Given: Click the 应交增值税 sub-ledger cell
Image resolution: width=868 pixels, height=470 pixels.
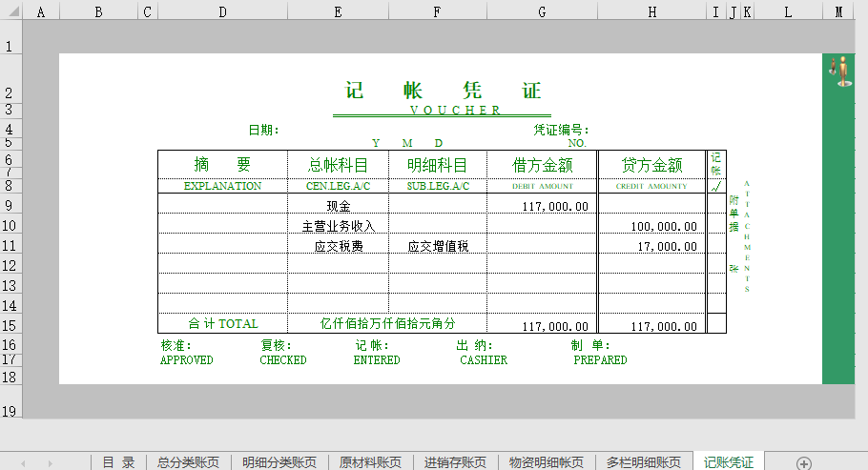Looking at the screenshot, I should point(437,246).
